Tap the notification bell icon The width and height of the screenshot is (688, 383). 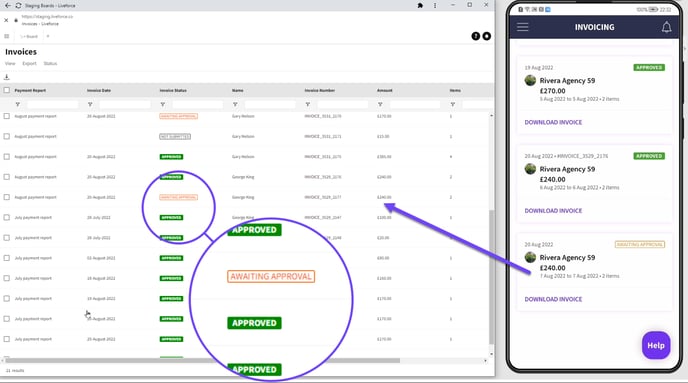(666, 27)
